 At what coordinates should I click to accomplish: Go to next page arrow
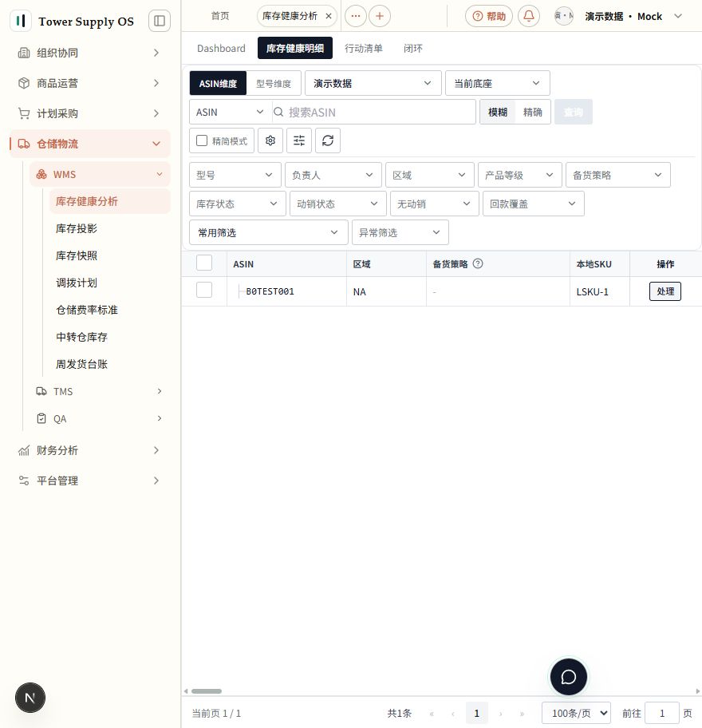point(500,714)
